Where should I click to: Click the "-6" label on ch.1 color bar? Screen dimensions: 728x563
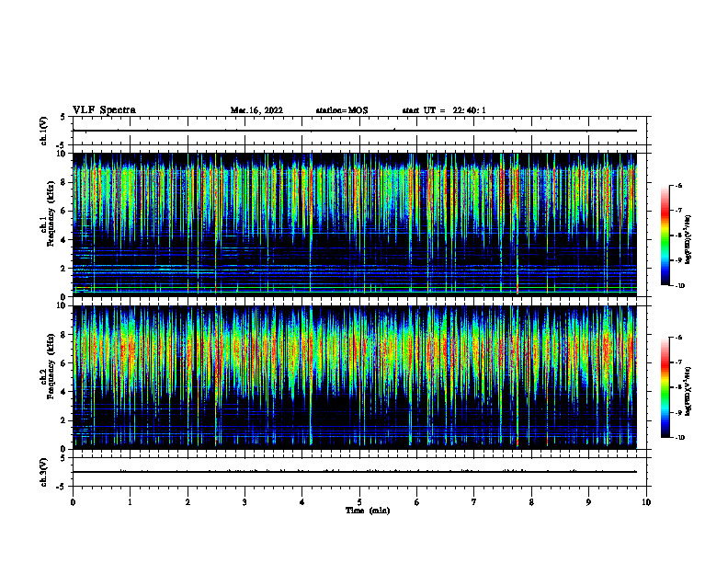pyautogui.click(x=678, y=186)
